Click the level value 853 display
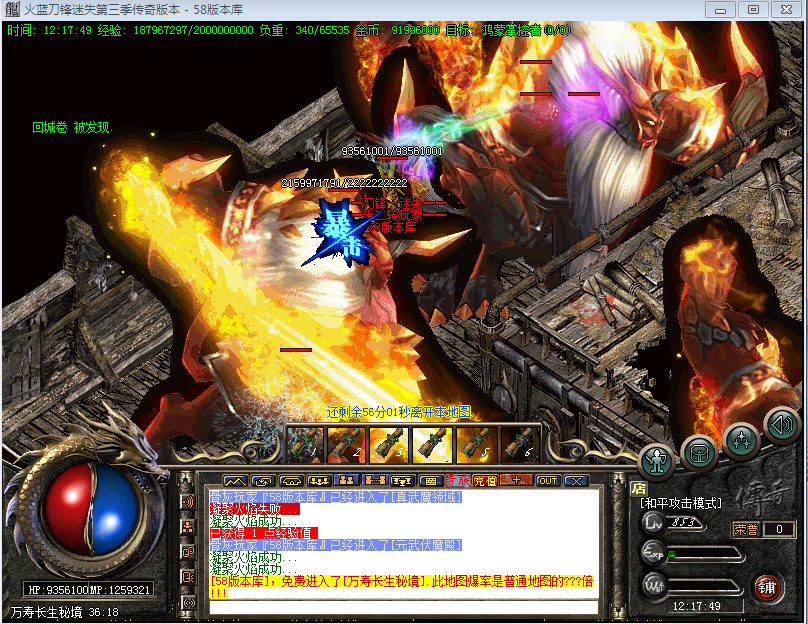Image resolution: width=808 pixels, height=624 pixels. pyautogui.click(x=685, y=522)
